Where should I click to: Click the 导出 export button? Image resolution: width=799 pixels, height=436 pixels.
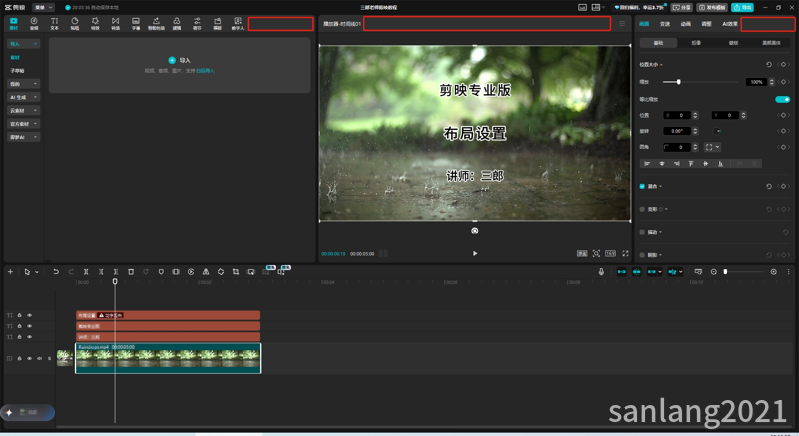(742, 8)
